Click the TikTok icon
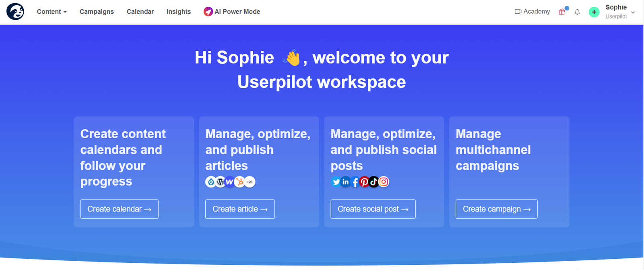 (x=374, y=182)
